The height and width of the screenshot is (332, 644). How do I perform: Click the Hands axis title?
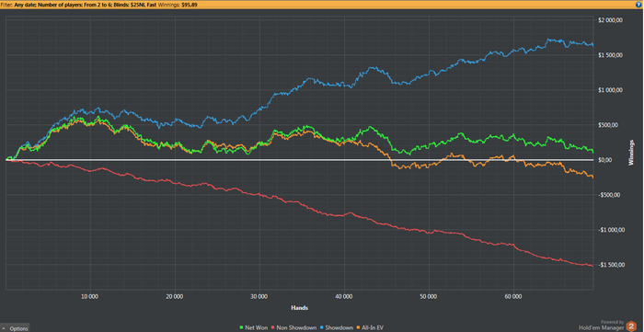pos(299,307)
